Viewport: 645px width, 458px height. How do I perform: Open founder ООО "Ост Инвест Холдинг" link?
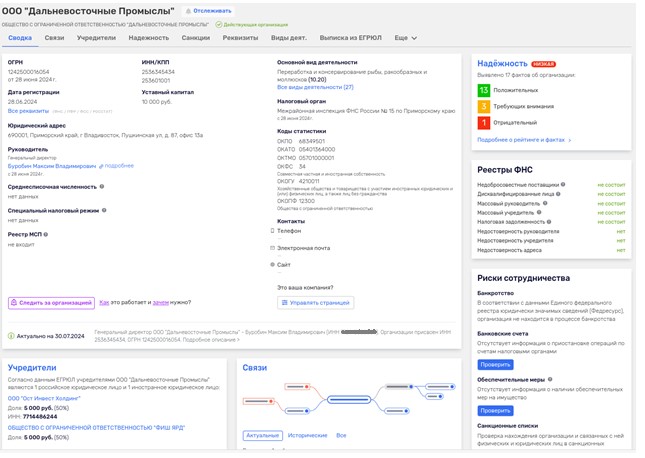(x=44, y=398)
